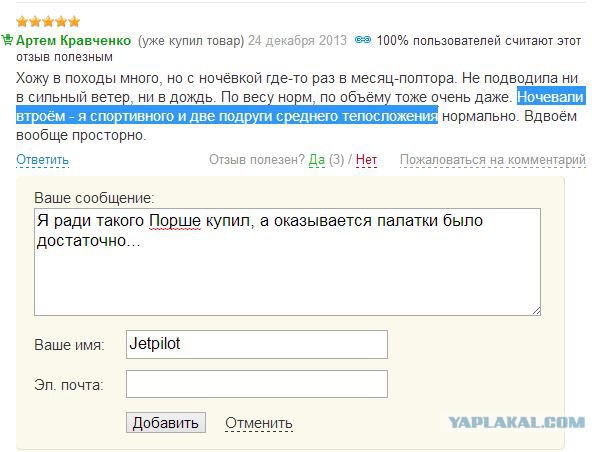Click the empty "Эл. почта" field
This screenshot has height=452, width=611.
pyautogui.click(x=256, y=384)
